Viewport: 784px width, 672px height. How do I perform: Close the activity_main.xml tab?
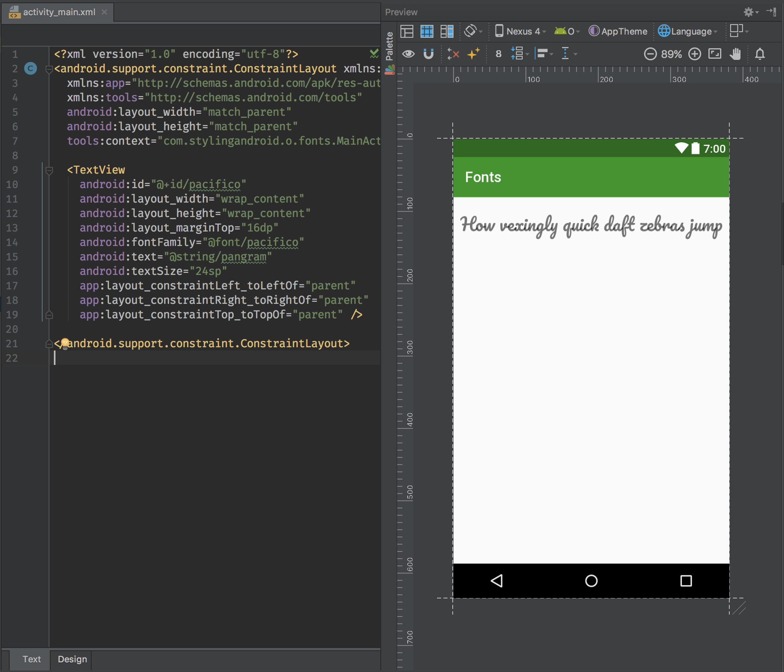(x=105, y=12)
